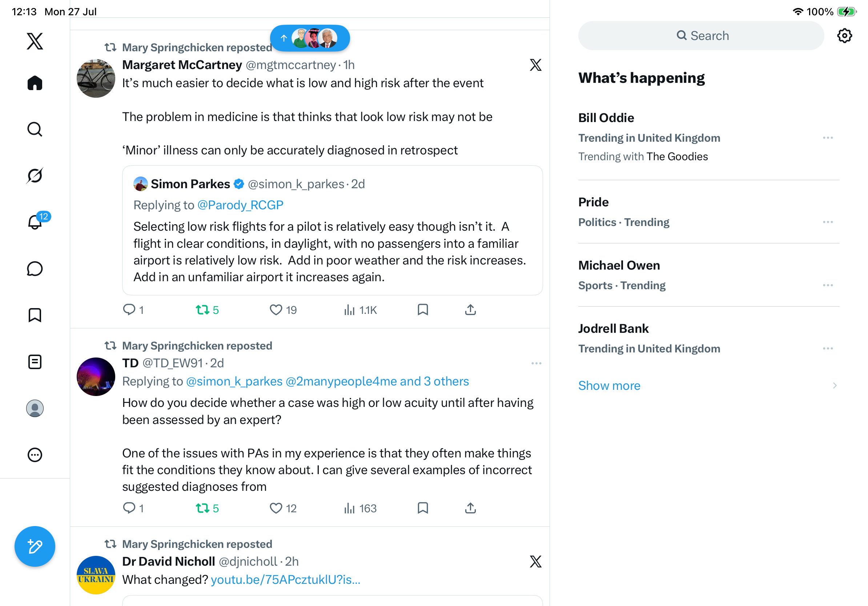Image resolution: width=868 pixels, height=606 pixels.
Task: Open the Lists icon in sidebar
Action: (35, 362)
